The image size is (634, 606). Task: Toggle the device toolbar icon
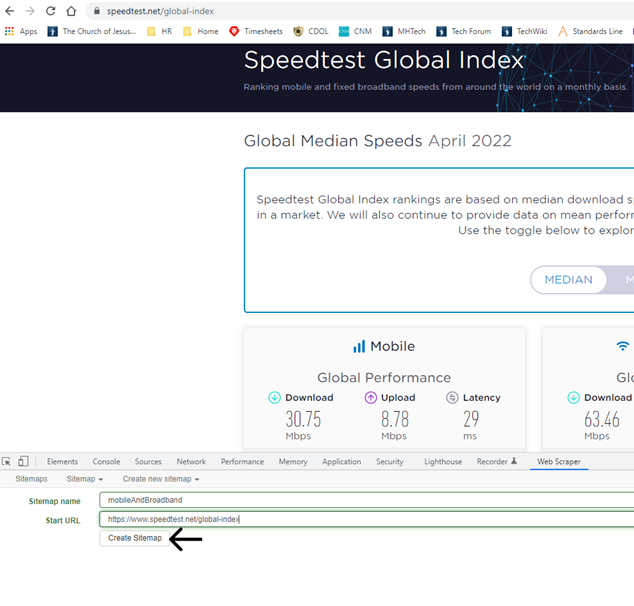click(x=23, y=461)
